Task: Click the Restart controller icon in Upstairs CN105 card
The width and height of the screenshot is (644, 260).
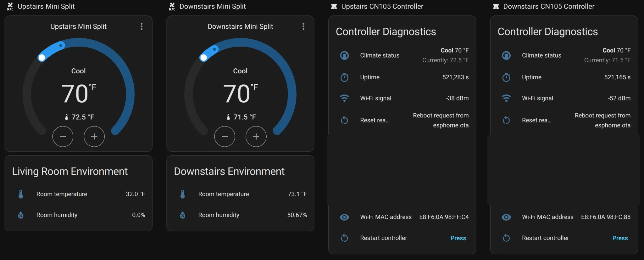Action: click(x=345, y=238)
